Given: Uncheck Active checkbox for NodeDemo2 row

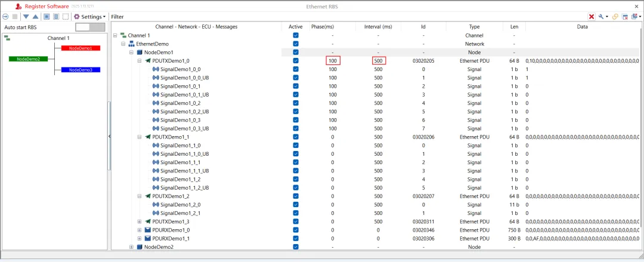Looking at the screenshot, I should [x=296, y=247].
